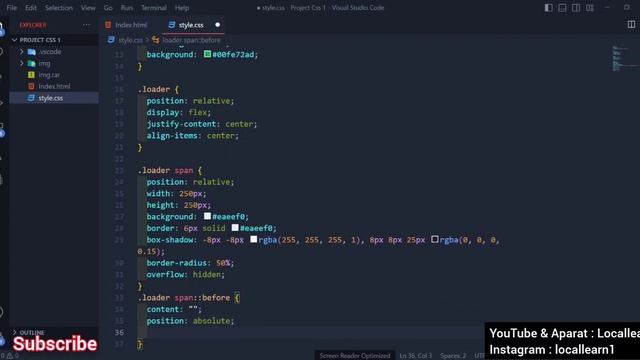
Task: Click the 'justify-content: center;' line
Action: (202, 124)
